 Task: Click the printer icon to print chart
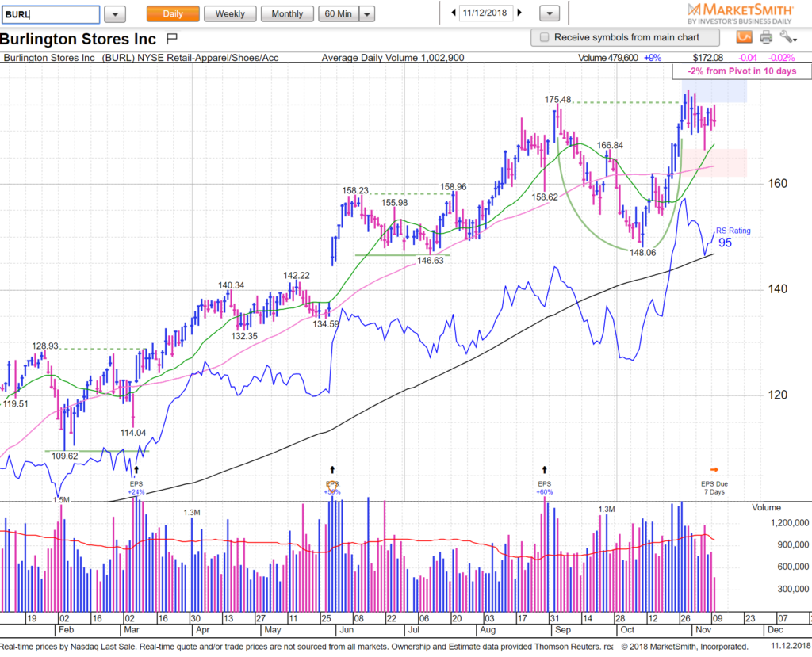pyautogui.click(x=766, y=37)
